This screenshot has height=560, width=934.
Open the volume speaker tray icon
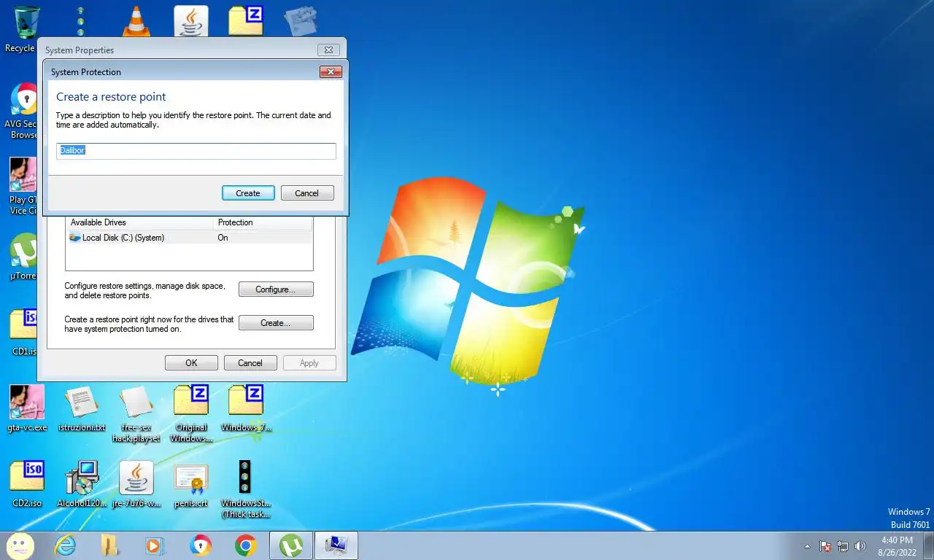pos(860,546)
